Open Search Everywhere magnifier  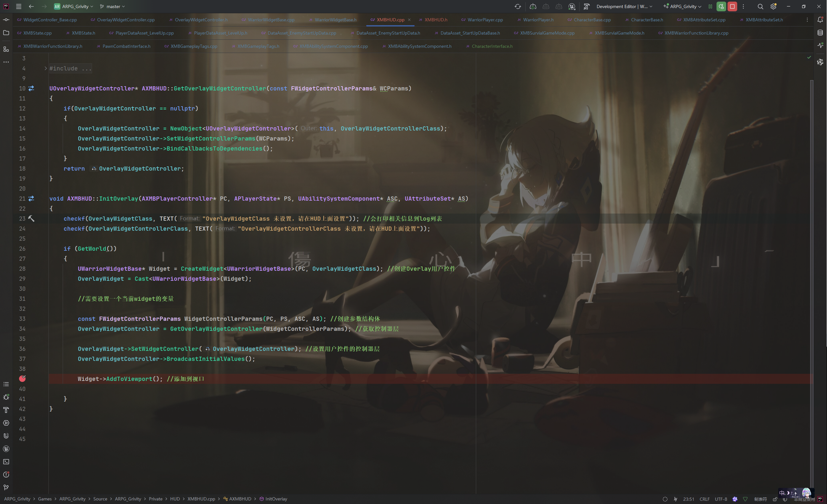coord(760,6)
